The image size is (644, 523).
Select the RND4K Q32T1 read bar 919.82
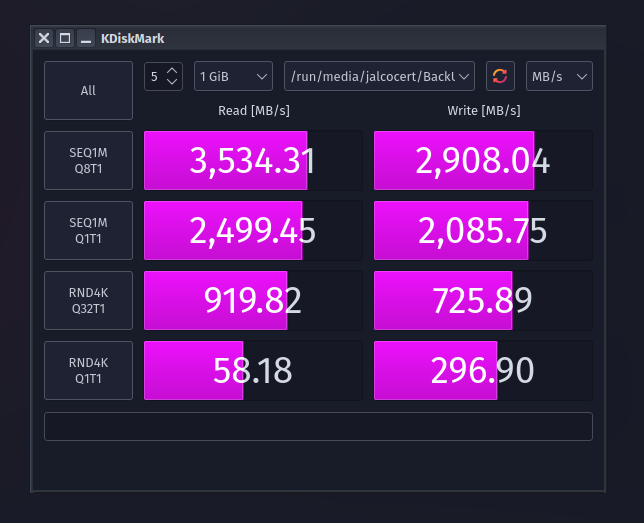(x=253, y=300)
